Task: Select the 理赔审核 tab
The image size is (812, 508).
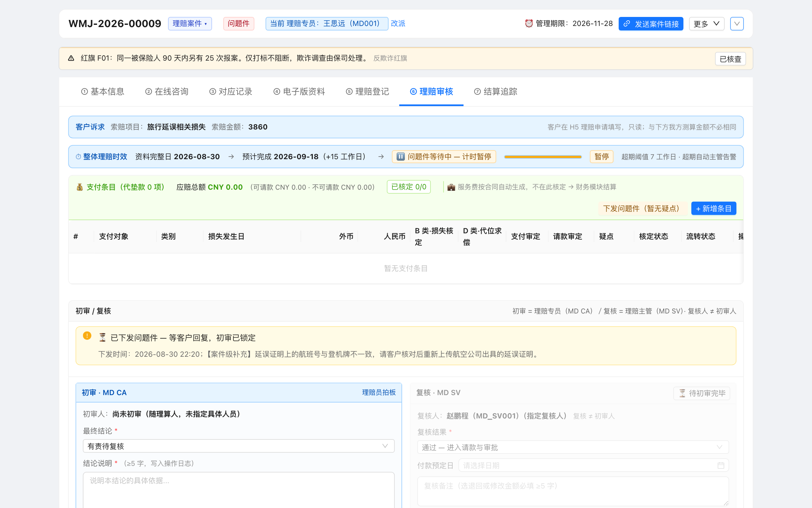Action: click(431, 91)
